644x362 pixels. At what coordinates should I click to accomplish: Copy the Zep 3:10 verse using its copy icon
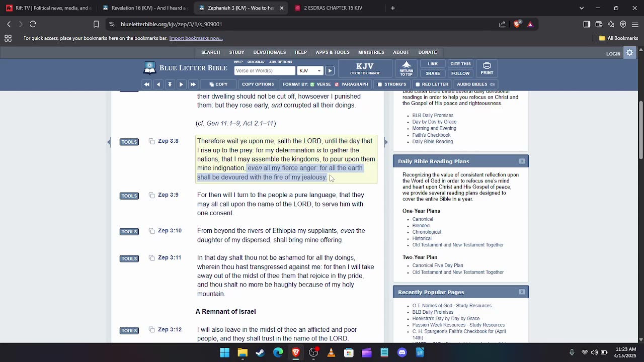pyautogui.click(x=151, y=231)
